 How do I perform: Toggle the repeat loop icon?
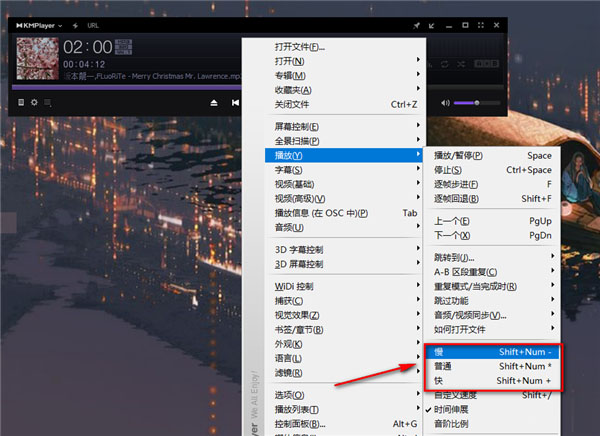[x=445, y=64]
